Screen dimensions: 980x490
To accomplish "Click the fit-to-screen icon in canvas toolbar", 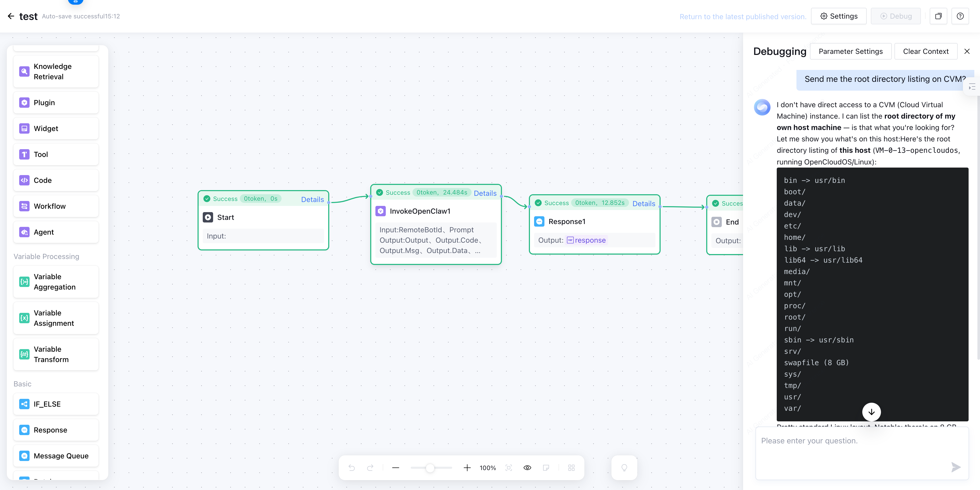I will [509, 467].
